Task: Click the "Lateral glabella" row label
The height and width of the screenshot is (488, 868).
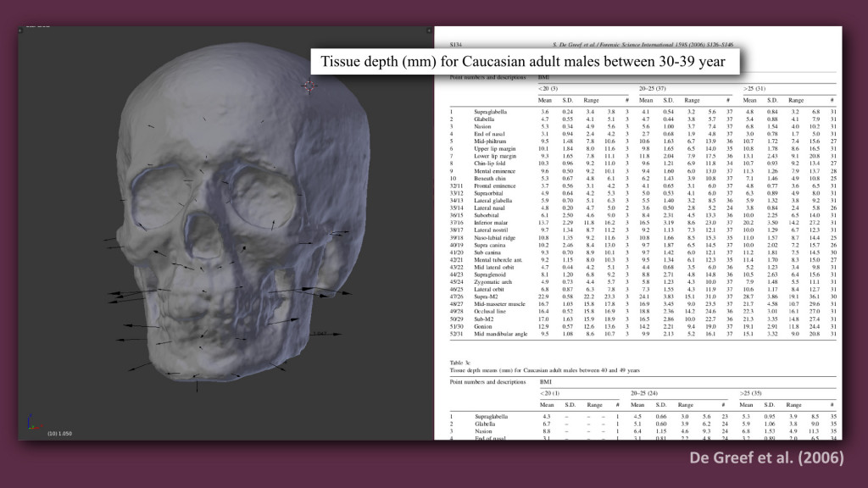Action: click(492, 201)
